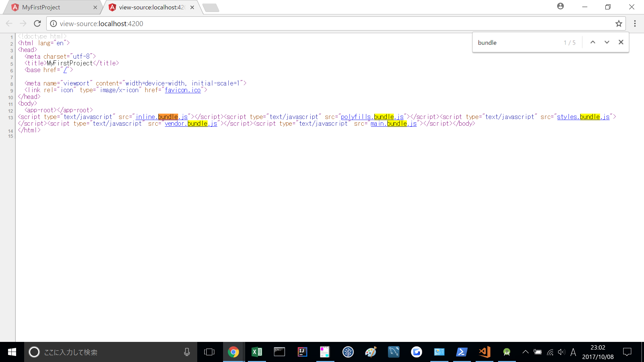Open Chrome three-dot menu

(635, 23)
